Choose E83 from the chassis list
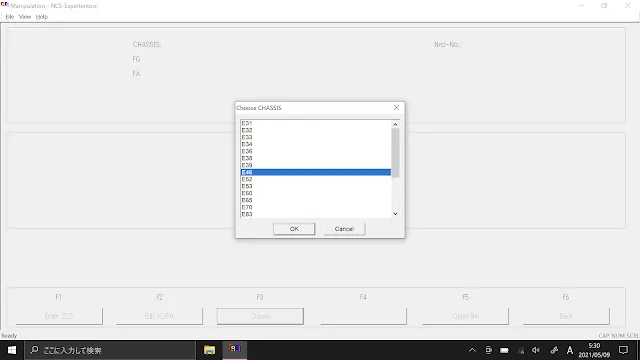Screen dimensions: 640x360 pos(316,214)
